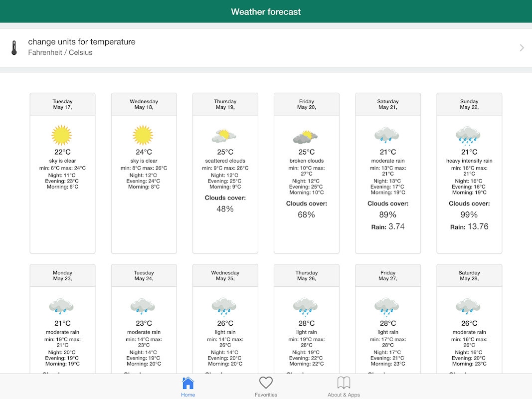Click the 'heavy intensity rain' description
532x399 pixels.
[469, 161]
